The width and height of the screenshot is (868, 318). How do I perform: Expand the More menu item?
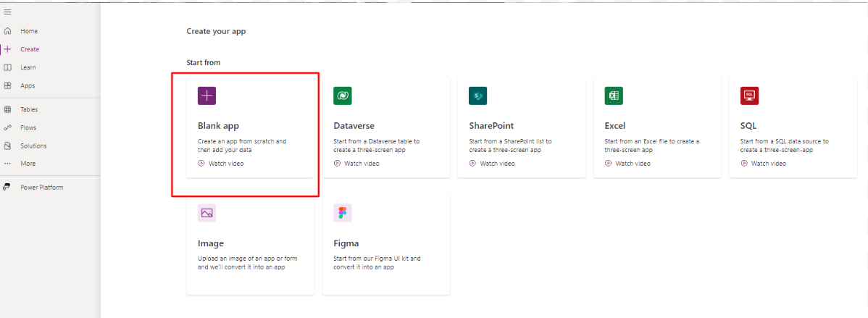point(28,164)
